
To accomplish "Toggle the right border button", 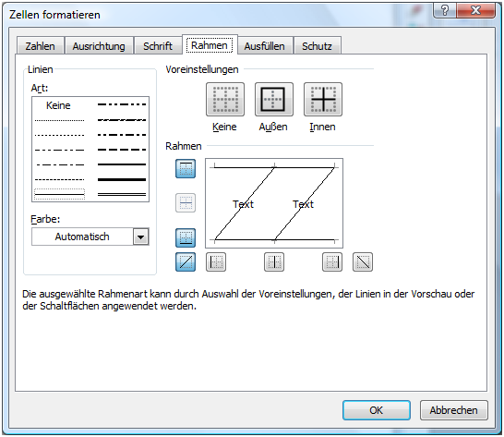I will point(332,262).
